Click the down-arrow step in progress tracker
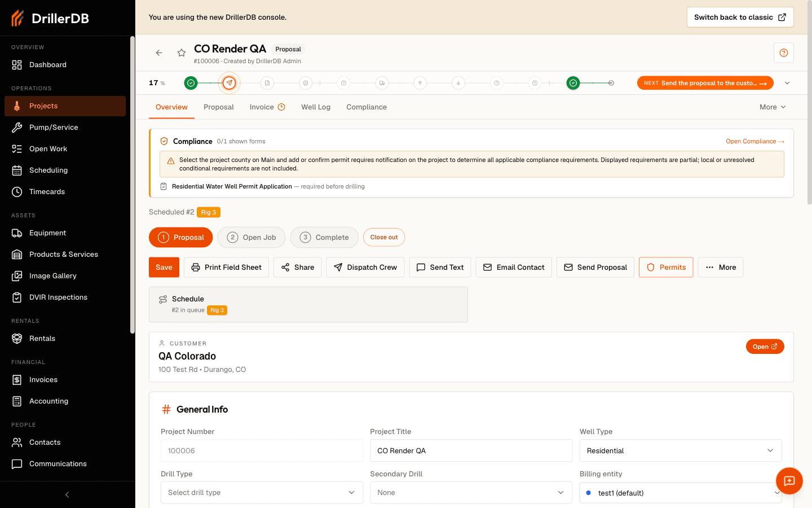Viewport: 812px width, 508px height. click(x=458, y=83)
